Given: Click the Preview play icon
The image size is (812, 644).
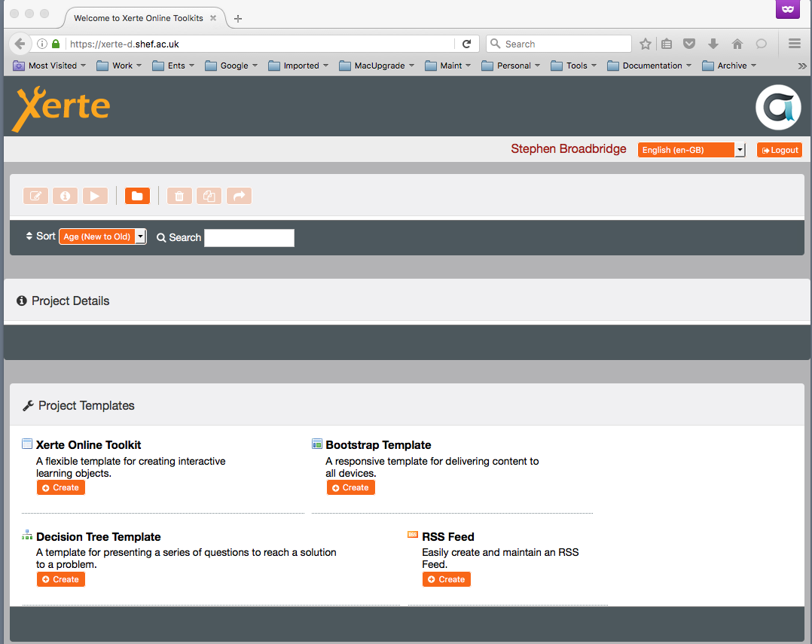Looking at the screenshot, I should (x=95, y=196).
